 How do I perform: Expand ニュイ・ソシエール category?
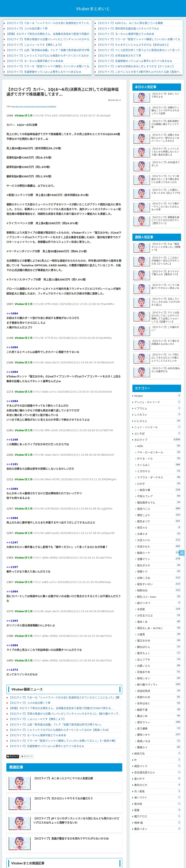pyautogui.click(x=157, y=427)
